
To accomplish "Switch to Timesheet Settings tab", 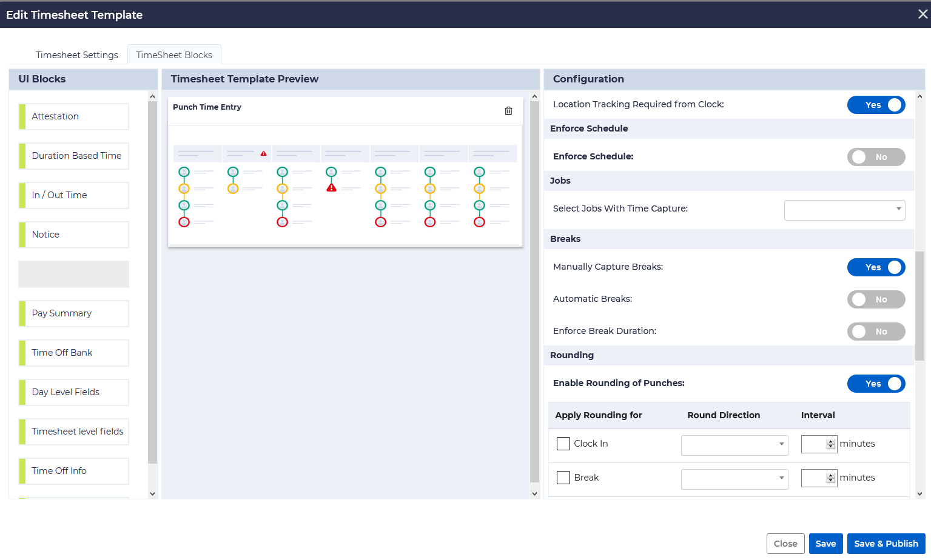I will [77, 55].
